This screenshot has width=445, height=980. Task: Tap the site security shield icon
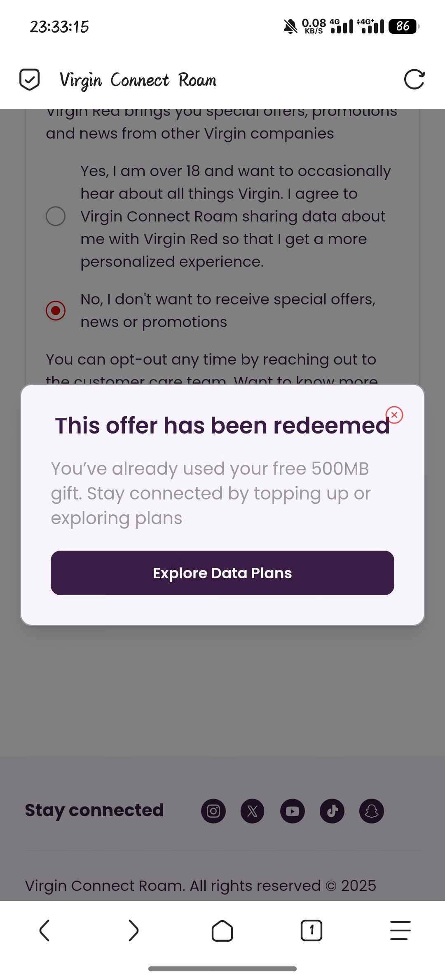pyautogui.click(x=30, y=80)
